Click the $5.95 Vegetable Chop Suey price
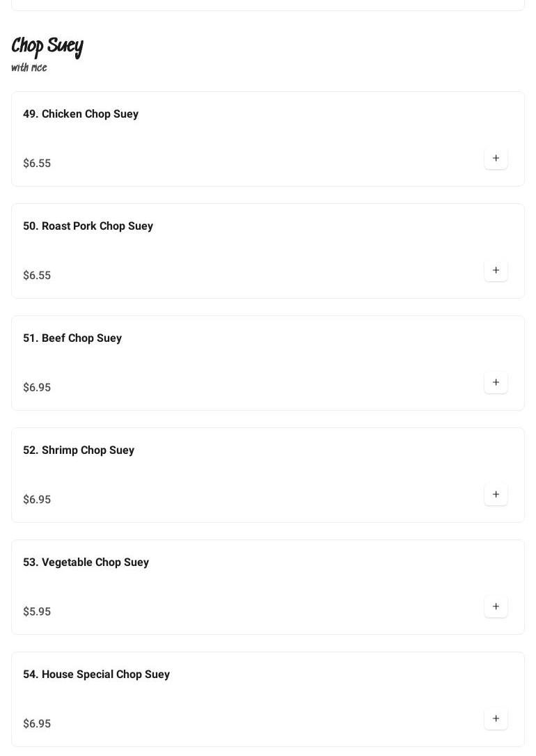This screenshot has width=536, height=756. point(37,612)
